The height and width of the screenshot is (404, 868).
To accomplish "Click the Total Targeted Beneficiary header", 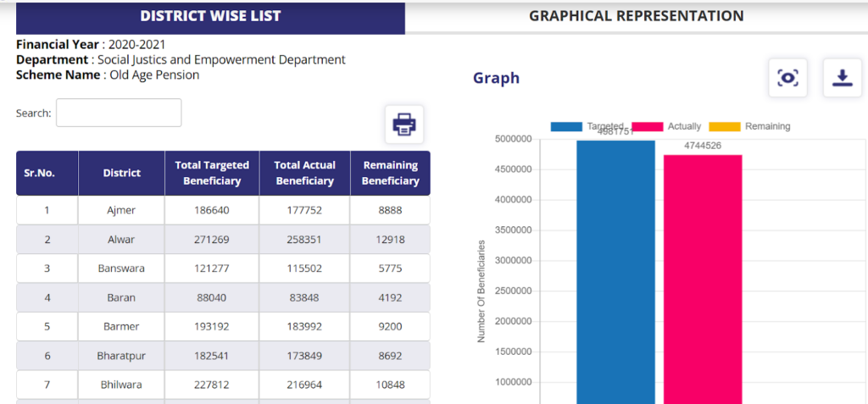I will [x=212, y=173].
